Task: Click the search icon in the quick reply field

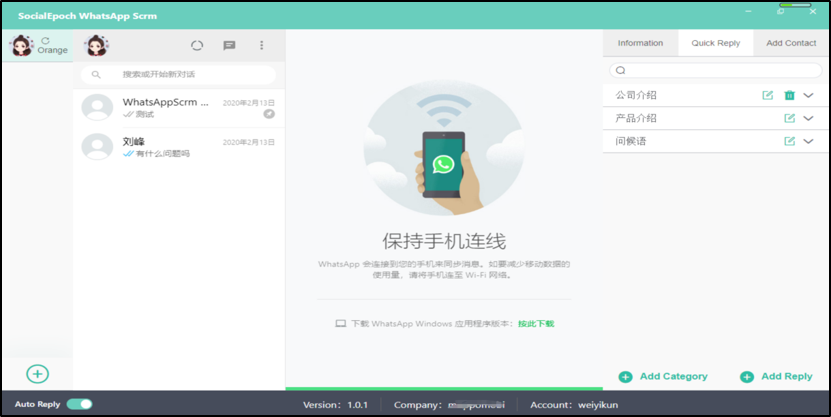Action: coord(621,70)
